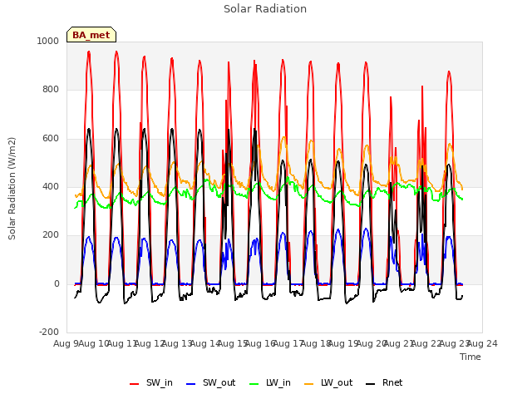Click the Aug 13 x-axis tick label
This screenshot has height=399, width=532.
tap(177, 343)
